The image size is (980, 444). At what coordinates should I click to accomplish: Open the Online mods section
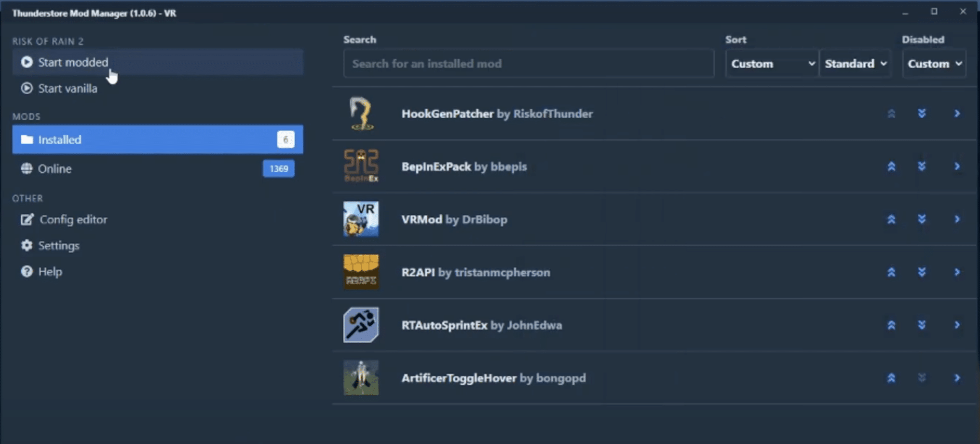point(158,168)
